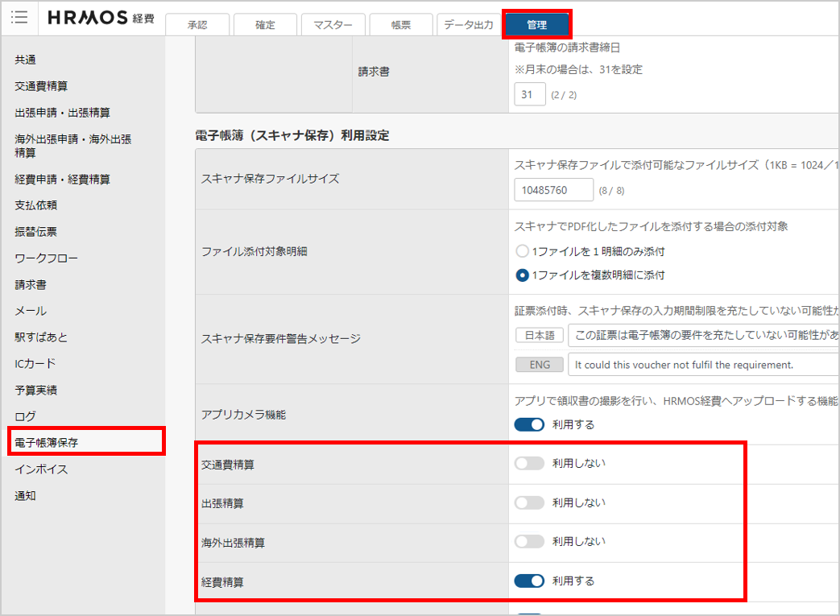Image resolution: width=840 pixels, height=616 pixels.
Task: Click the スキャナ保存要件警告メッセージ row label
Action: click(281, 338)
